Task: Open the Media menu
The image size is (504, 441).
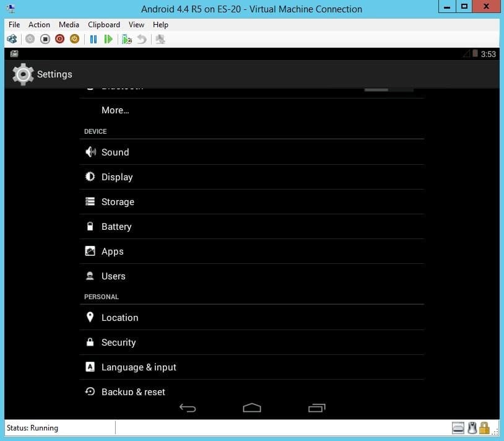Action: [x=69, y=25]
